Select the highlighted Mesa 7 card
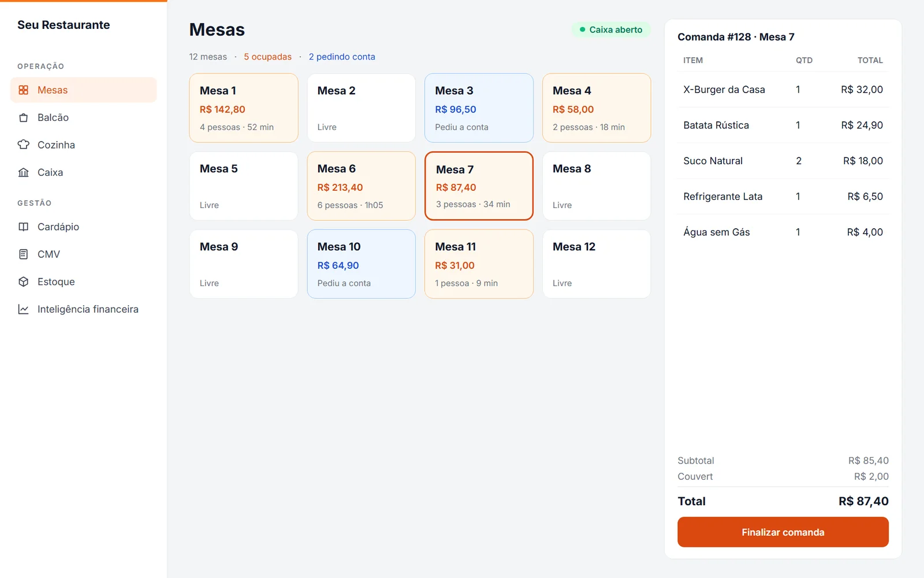Screen dimensions: 924x578 479,186
